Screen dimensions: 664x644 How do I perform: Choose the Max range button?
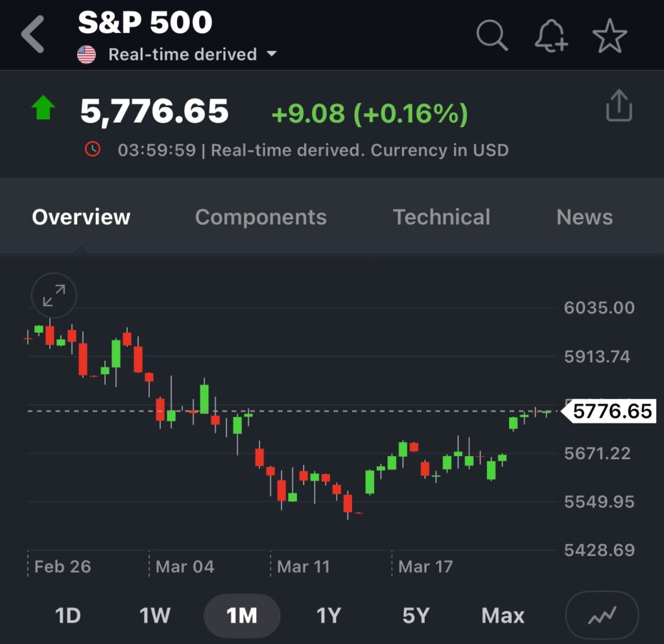503,615
